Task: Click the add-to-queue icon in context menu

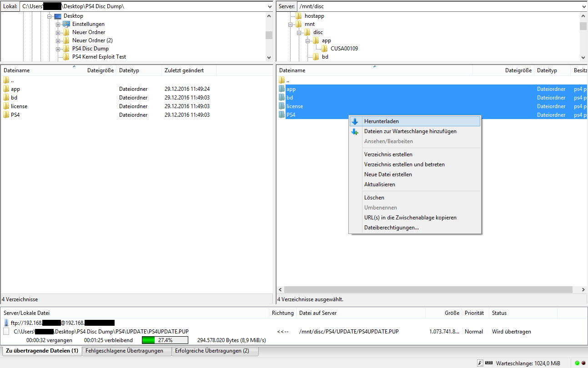Action: pos(355,132)
